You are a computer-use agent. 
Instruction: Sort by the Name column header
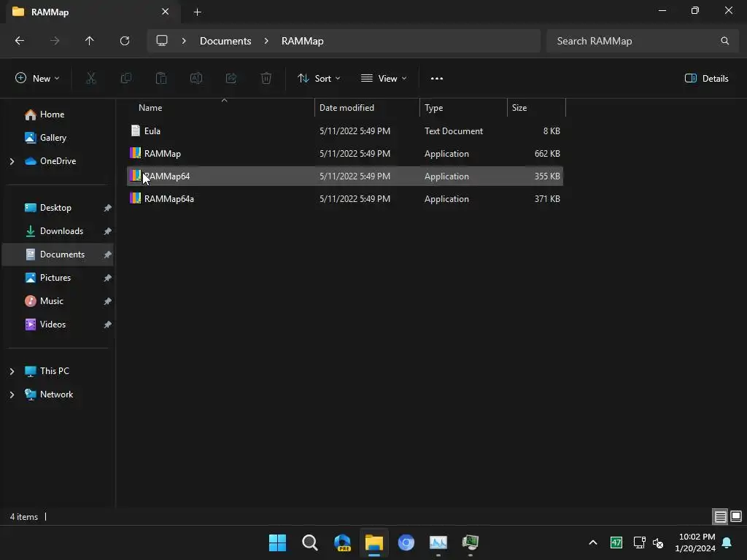coord(220,108)
